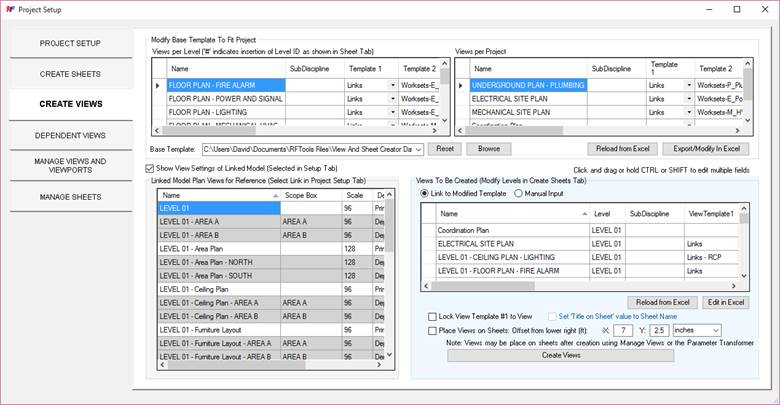Expand the inches unit dropdown
780x405 pixels.
pos(714,330)
